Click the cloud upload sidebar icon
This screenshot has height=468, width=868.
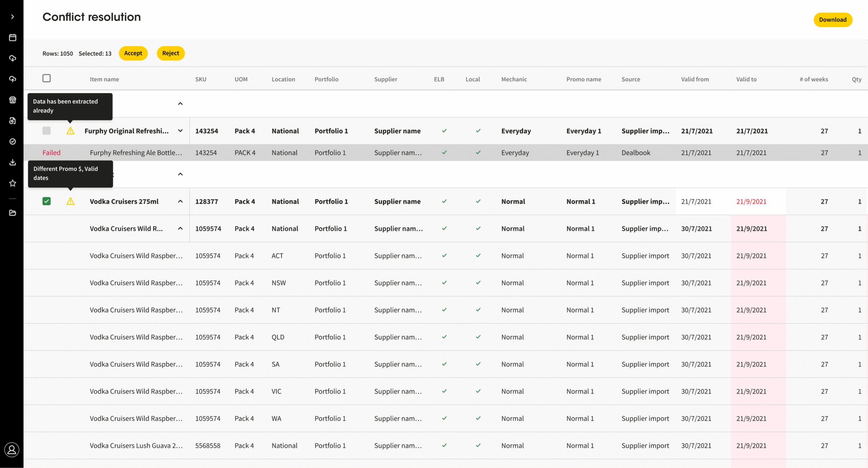[13, 79]
